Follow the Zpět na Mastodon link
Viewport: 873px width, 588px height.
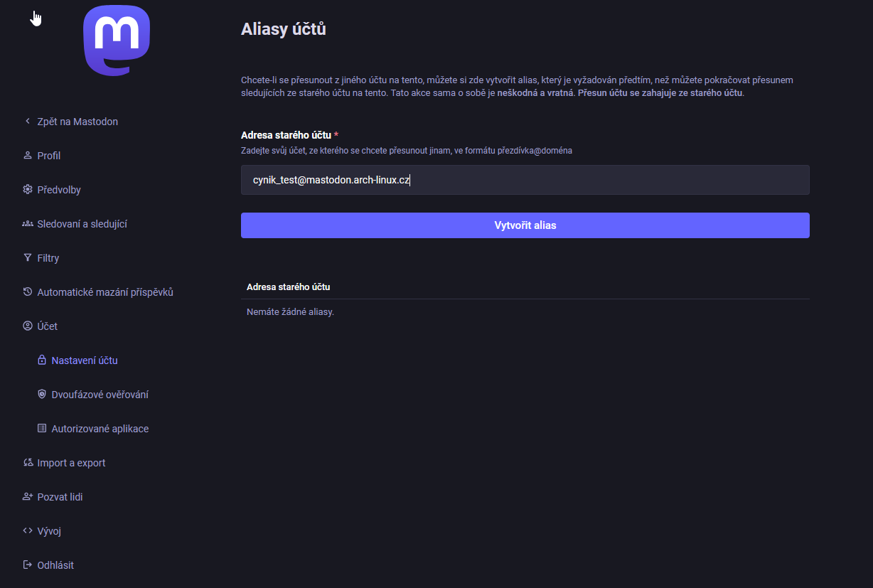pyautogui.click(x=77, y=122)
